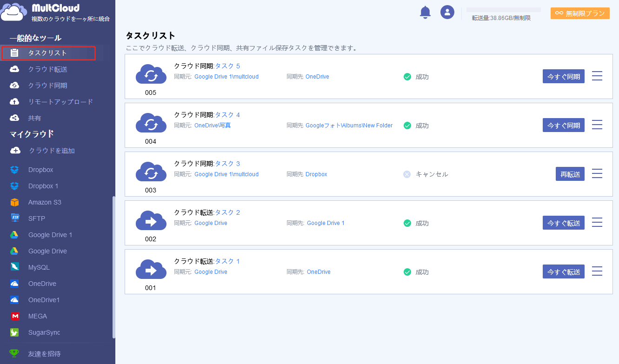This screenshot has width=619, height=364.
Task: Click the MEGA cloud icon
Action: point(14,316)
